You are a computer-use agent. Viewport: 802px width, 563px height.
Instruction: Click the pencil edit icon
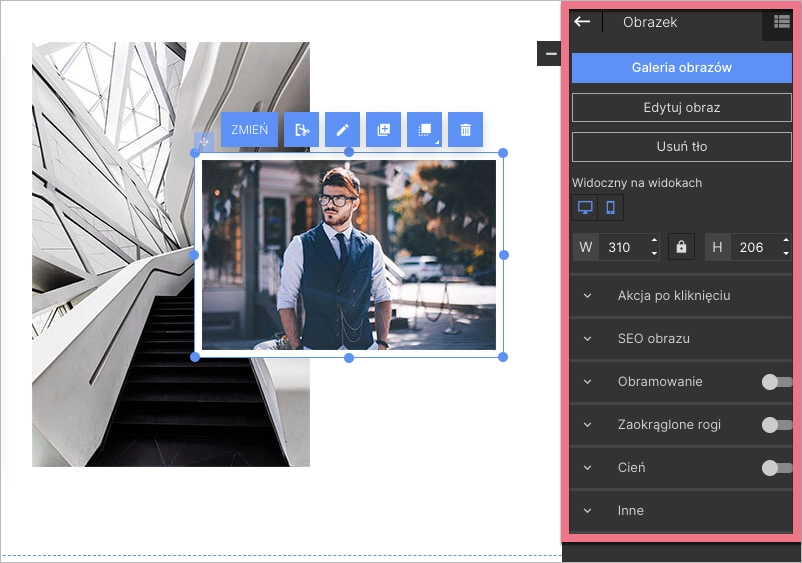(342, 130)
